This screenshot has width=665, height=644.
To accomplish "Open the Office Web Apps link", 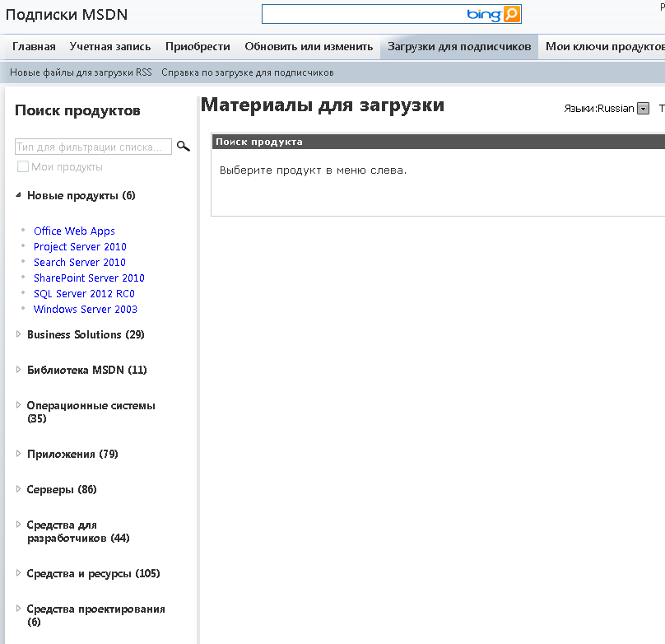I will click(74, 231).
